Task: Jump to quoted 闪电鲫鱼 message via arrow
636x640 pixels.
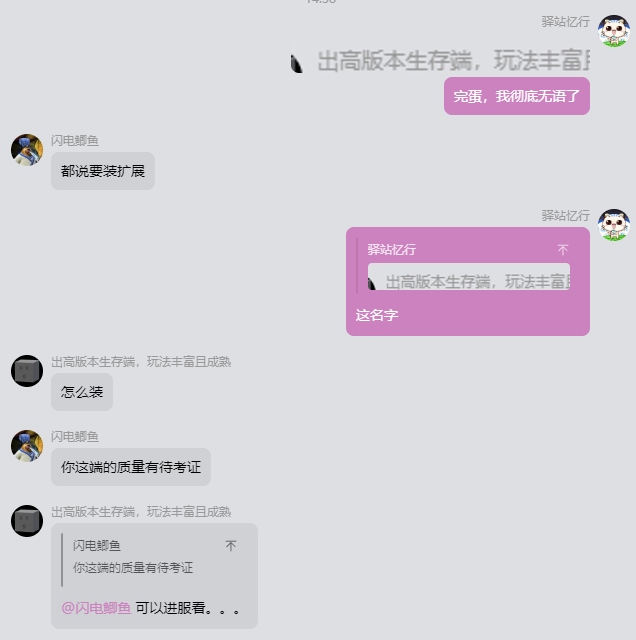Action: click(231, 546)
